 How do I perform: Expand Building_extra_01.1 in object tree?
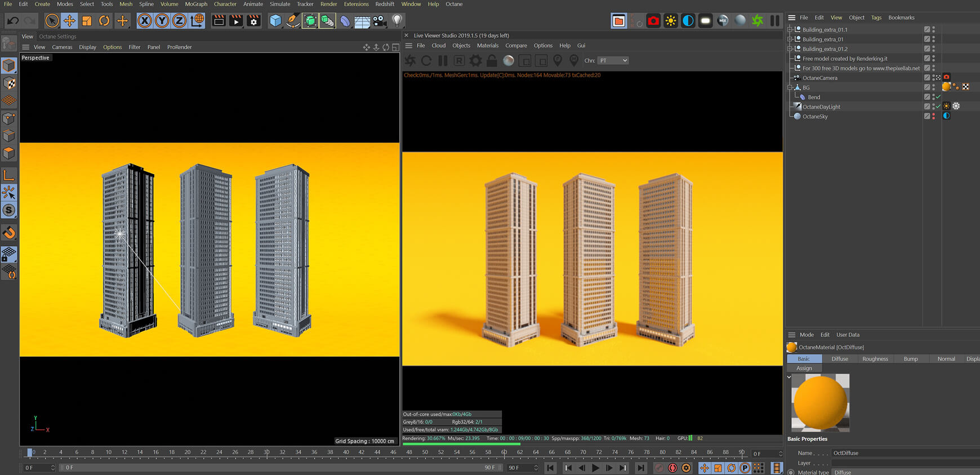coord(790,29)
